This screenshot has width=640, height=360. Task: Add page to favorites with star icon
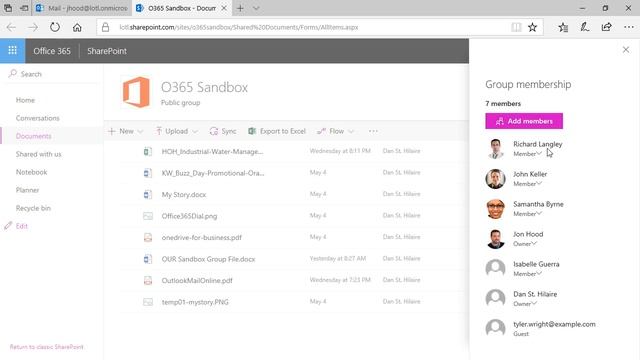tap(532, 27)
